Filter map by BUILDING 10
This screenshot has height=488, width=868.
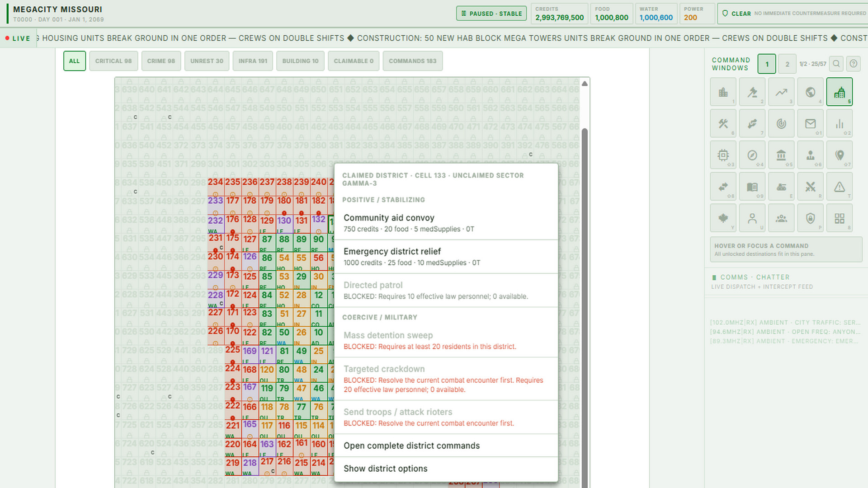300,61
